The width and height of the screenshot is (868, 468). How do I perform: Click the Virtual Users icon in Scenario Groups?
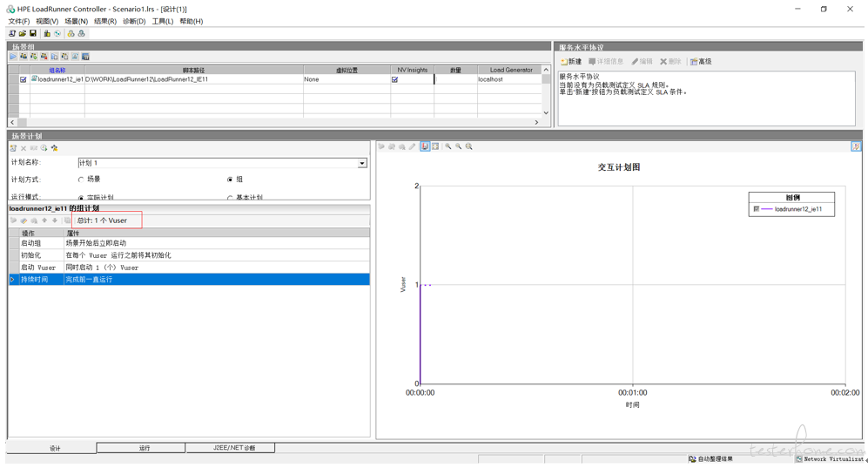point(24,57)
